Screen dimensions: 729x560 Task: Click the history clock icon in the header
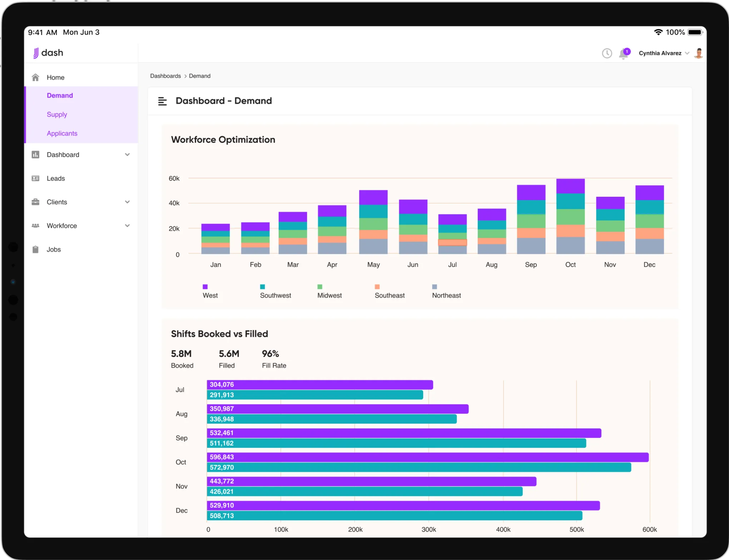tap(607, 53)
